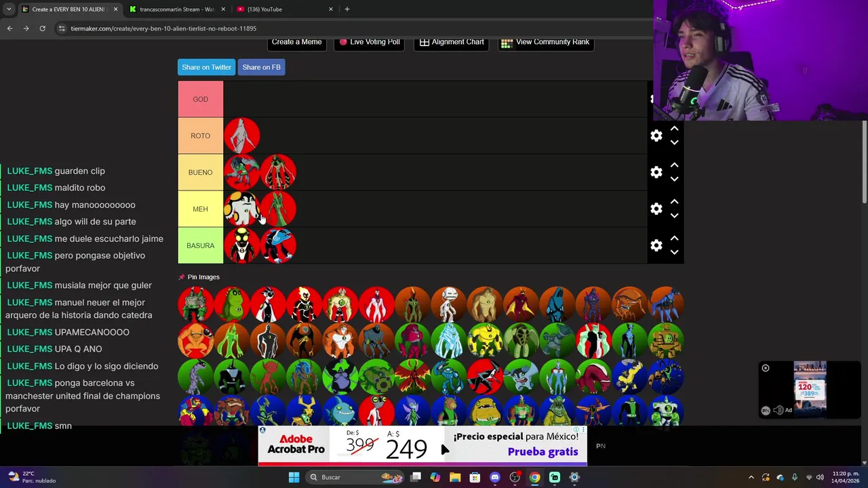Pick Brainstorm crab alien from the pool
868x488 pixels.
pyautogui.click(x=629, y=304)
